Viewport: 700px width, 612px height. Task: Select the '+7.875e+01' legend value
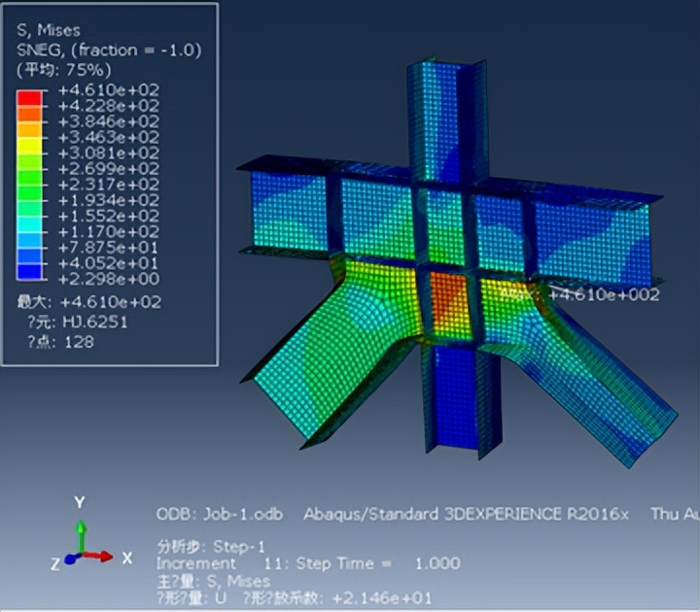[x=109, y=247]
